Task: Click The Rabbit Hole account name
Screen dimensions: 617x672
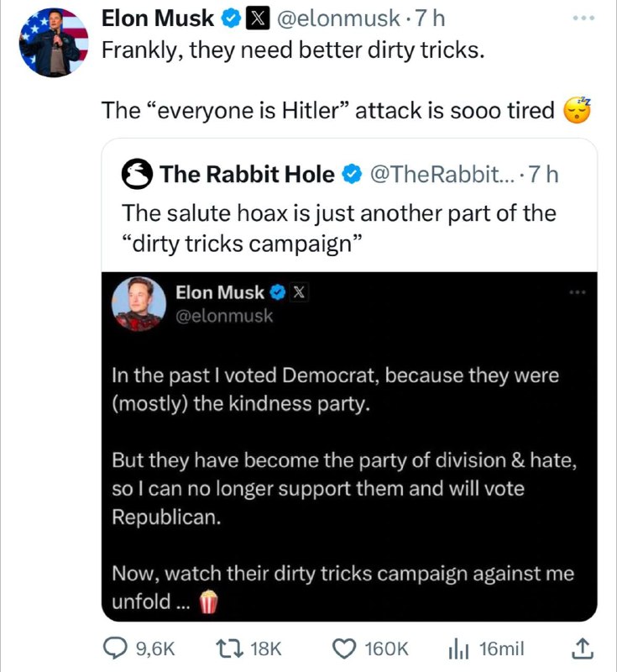Action: pos(247,175)
